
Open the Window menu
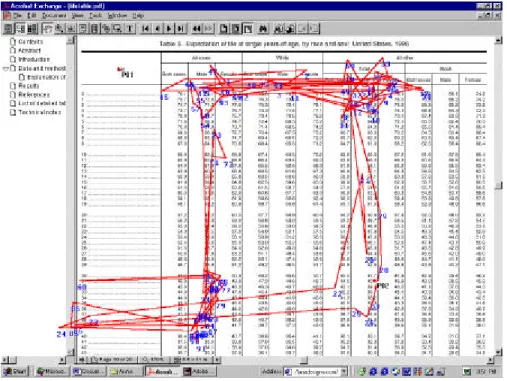[x=117, y=15]
